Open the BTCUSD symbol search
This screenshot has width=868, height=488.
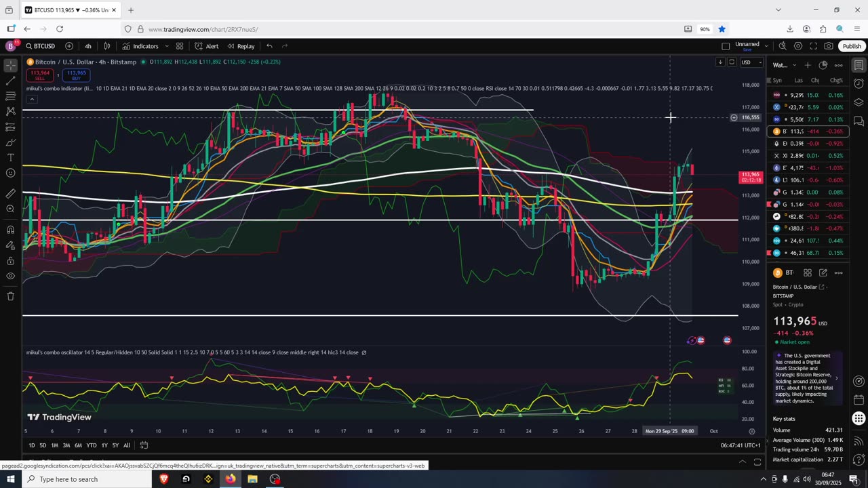(x=41, y=46)
